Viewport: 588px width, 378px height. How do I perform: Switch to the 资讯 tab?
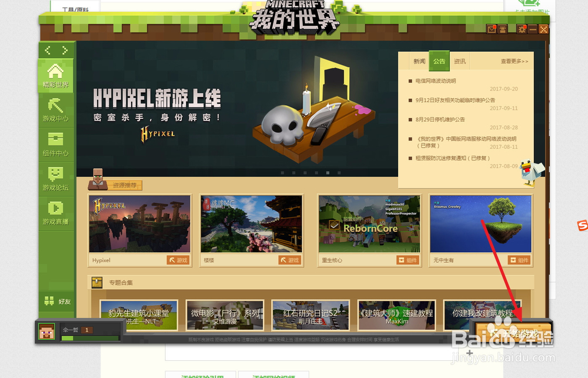click(460, 61)
